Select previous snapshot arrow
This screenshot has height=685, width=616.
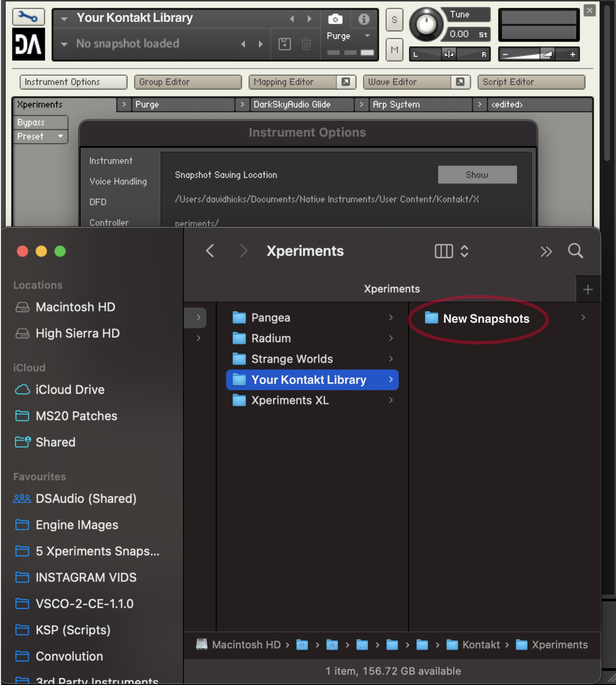[243, 44]
